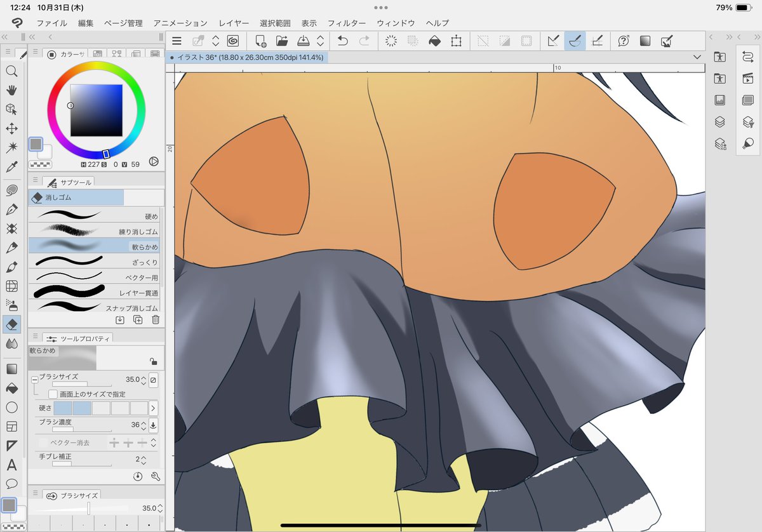Open the command bar hamburger menu

(x=177, y=41)
